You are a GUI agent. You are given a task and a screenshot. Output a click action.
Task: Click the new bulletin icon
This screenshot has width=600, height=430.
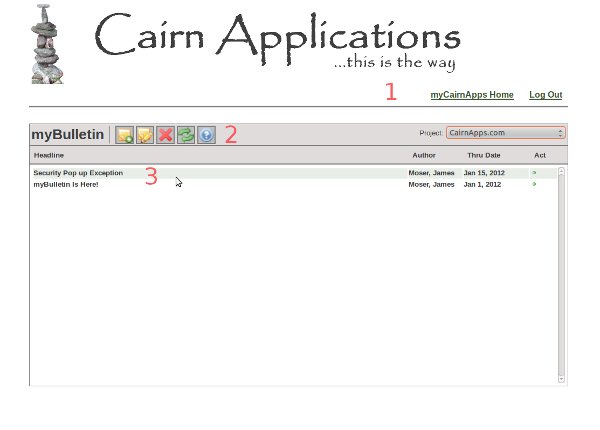coord(125,135)
